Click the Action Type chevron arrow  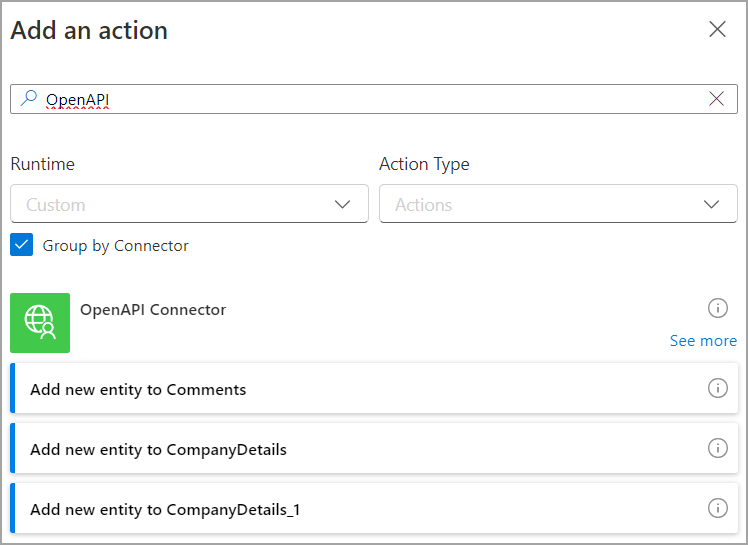tap(712, 204)
